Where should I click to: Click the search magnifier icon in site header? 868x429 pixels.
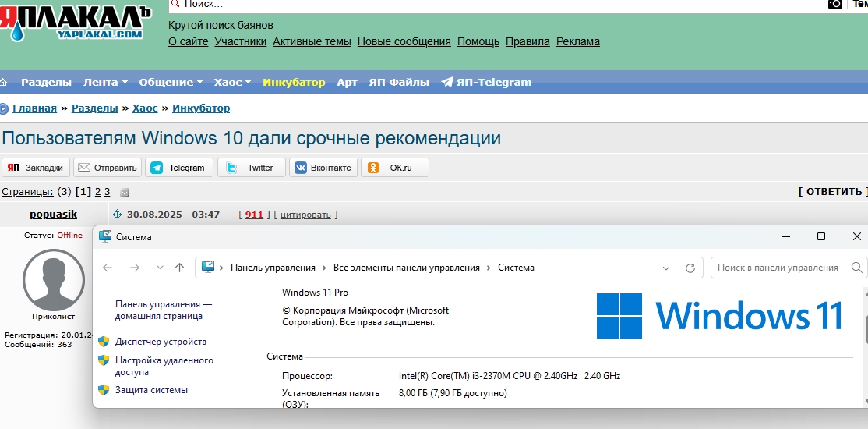(175, 3)
